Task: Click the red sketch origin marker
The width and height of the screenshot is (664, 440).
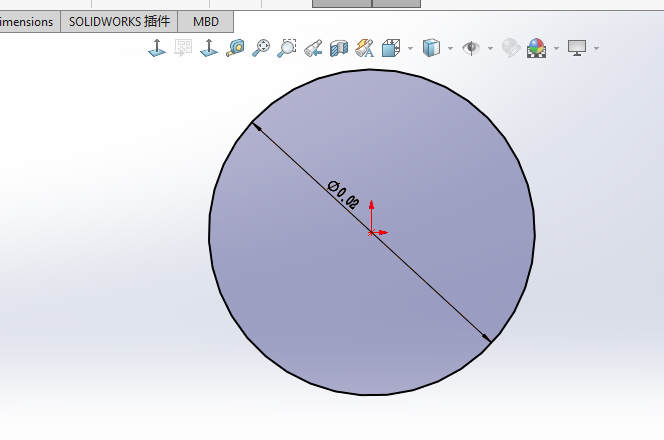Action: pyautogui.click(x=371, y=232)
